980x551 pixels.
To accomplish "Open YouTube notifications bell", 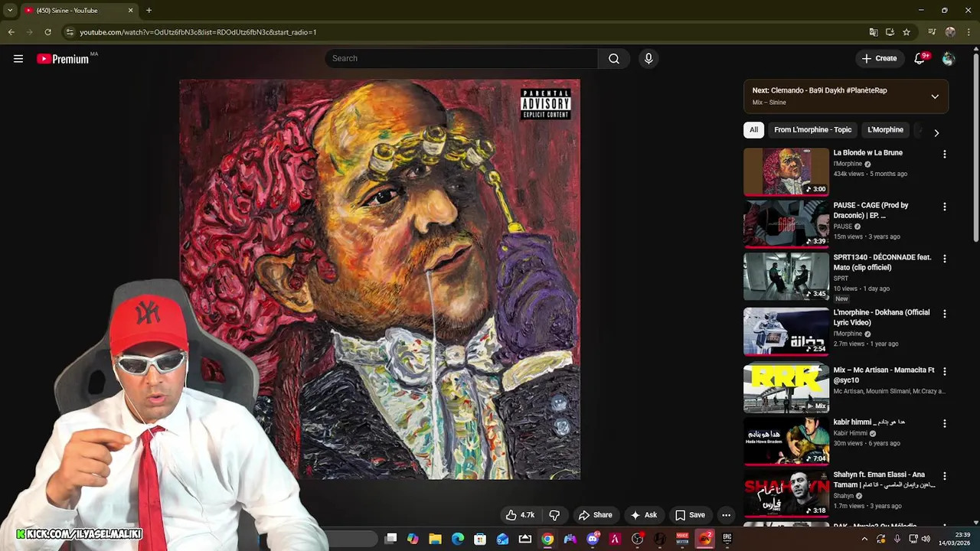I will pos(920,59).
